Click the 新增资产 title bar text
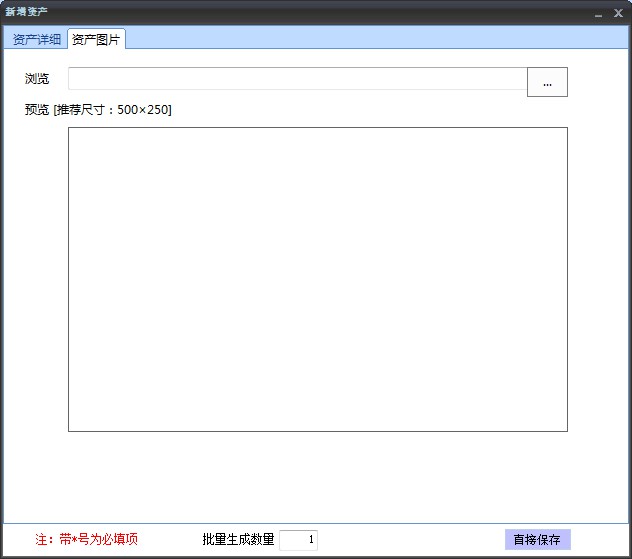This screenshot has height=559, width=632. click(26, 12)
